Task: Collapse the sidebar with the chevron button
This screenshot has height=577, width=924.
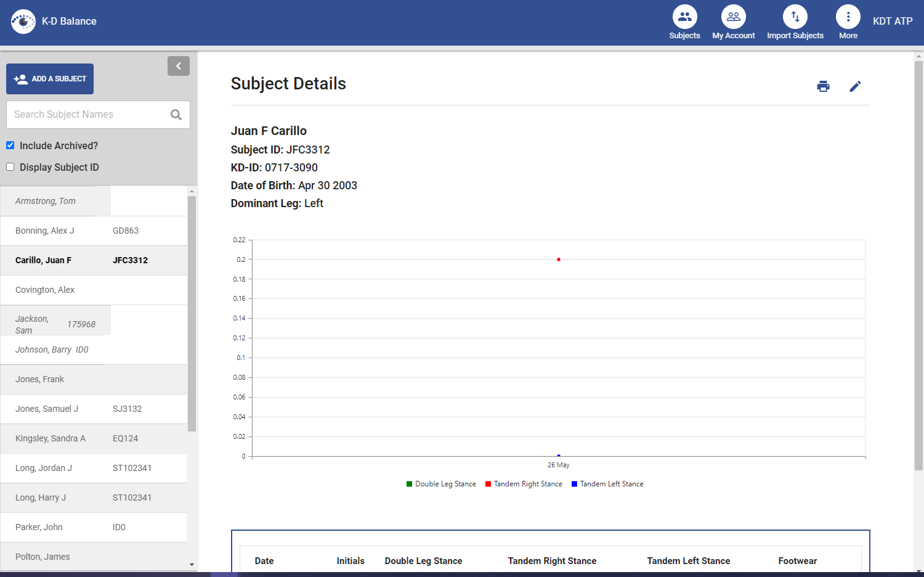Action: (x=179, y=66)
